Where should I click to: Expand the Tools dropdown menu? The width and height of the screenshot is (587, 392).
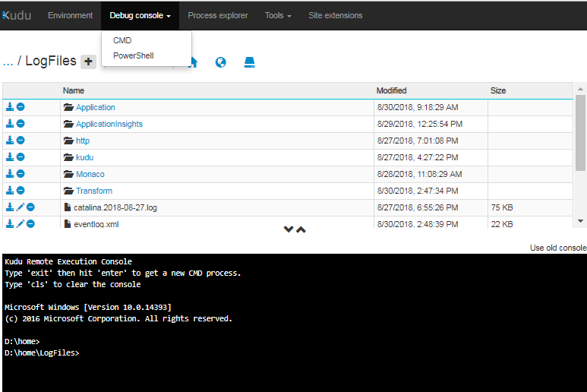pos(278,15)
